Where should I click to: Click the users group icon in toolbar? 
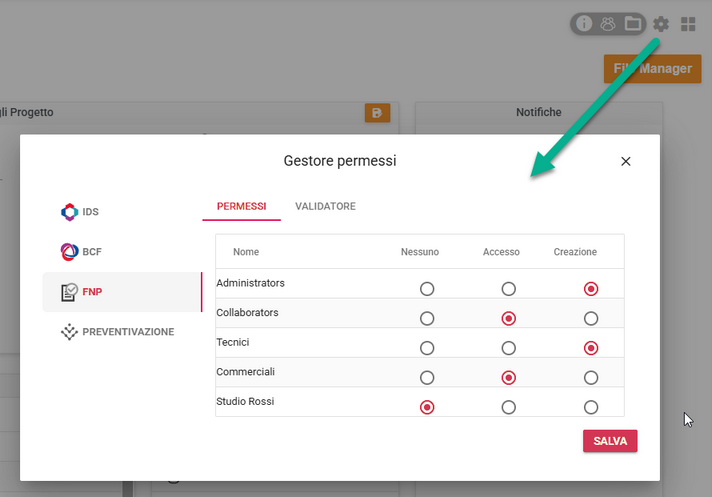click(608, 24)
